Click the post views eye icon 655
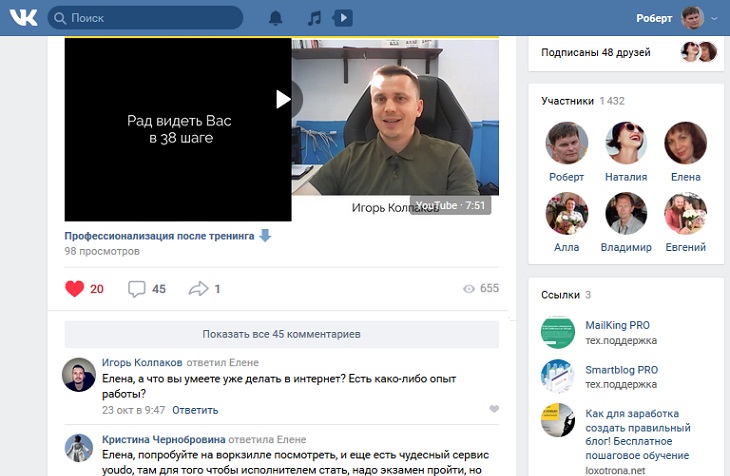This screenshot has width=730, height=476. (x=469, y=289)
